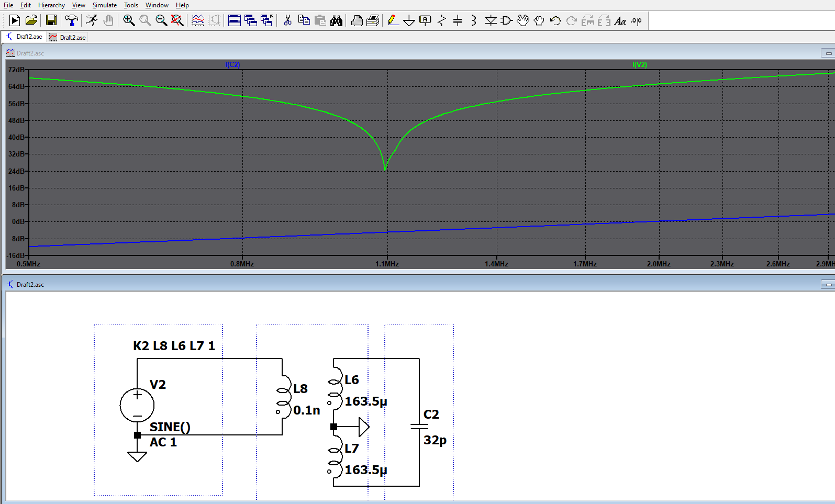Open the Control Panel hammer icon
The height and width of the screenshot is (504, 835).
click(71, 20)
